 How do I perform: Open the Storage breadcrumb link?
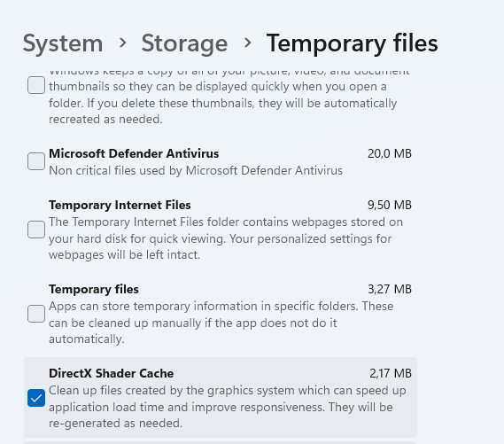pos(184,43)
